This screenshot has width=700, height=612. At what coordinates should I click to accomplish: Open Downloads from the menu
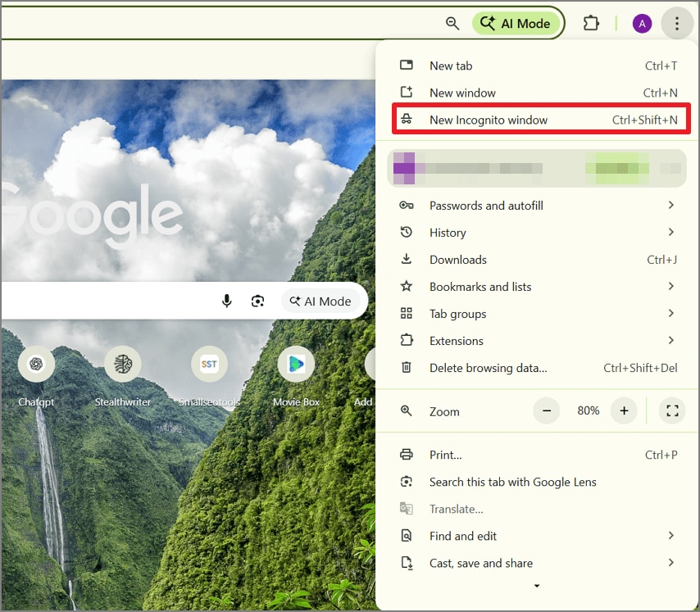pyautogui.click(x=538, y=260)
